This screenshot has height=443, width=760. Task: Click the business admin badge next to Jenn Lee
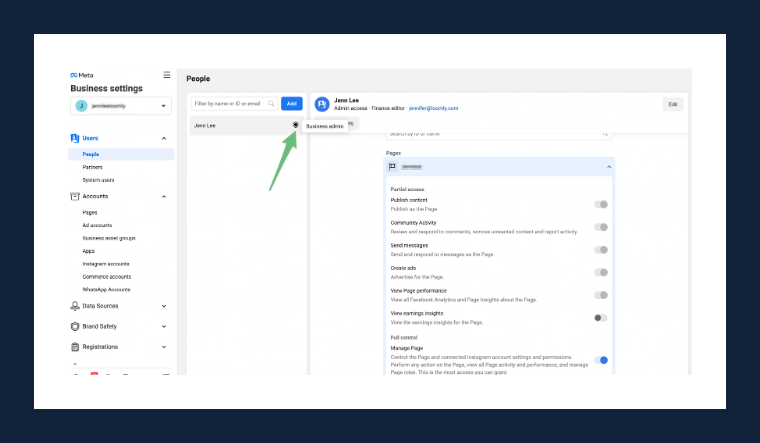tap(295, 125)
